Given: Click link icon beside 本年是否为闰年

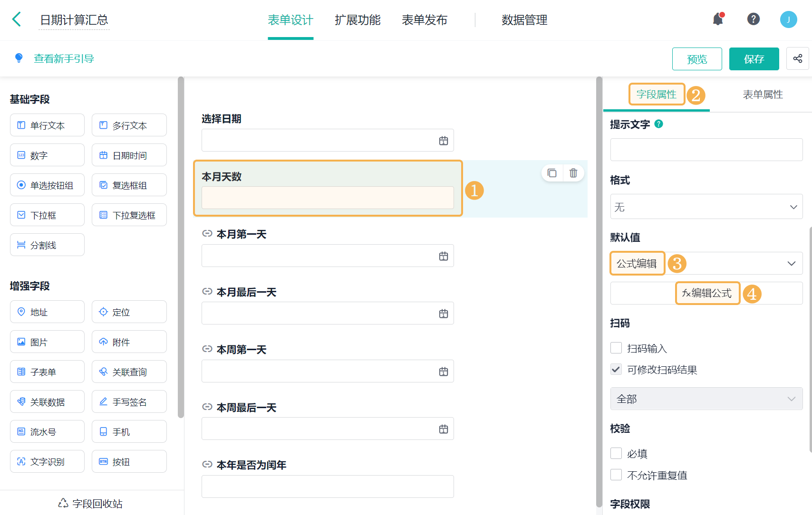Looking at the screenshot, I should click(207, 464).
